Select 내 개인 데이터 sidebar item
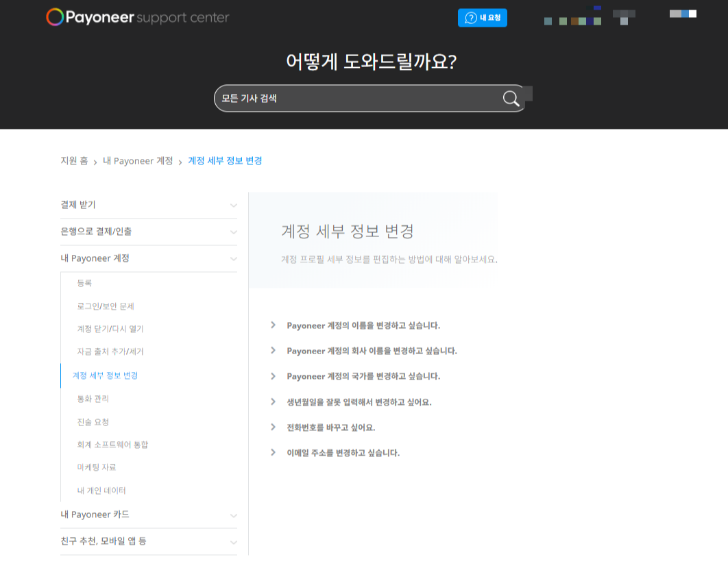 pos(101,491)
